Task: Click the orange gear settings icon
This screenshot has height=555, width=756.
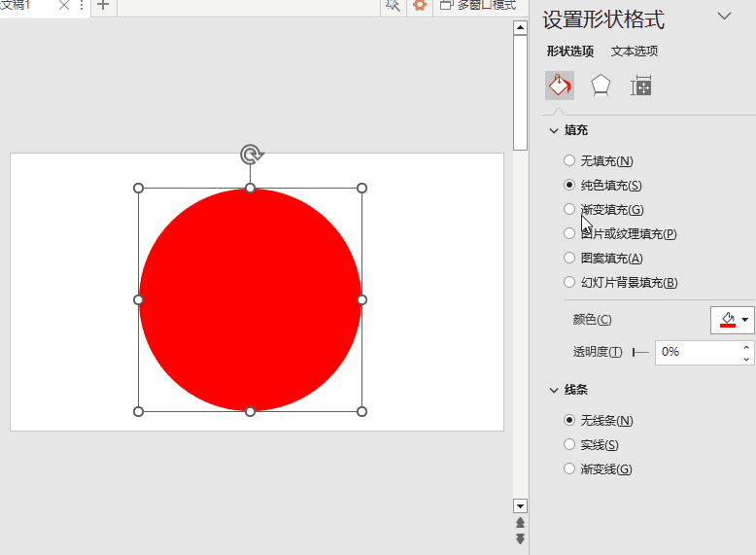Action: [420, 5]
